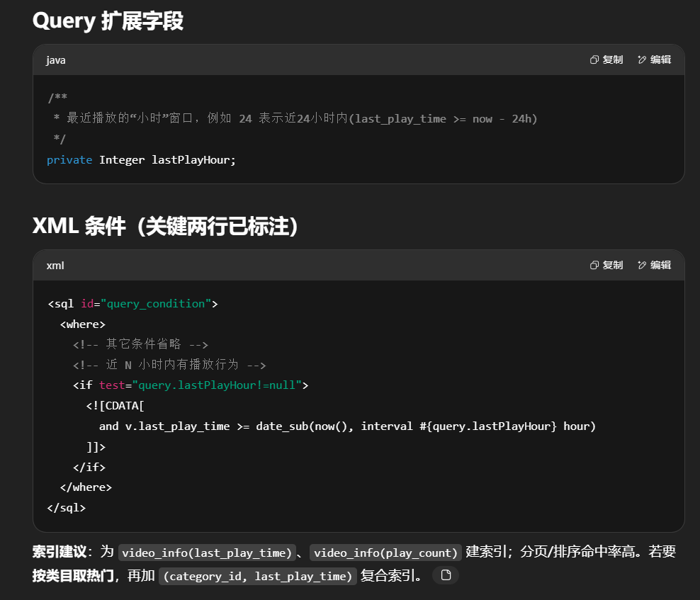This screenshot has width=700, height=600.
Task: Click the bold '索引建议' text
Action: (60, 553)
